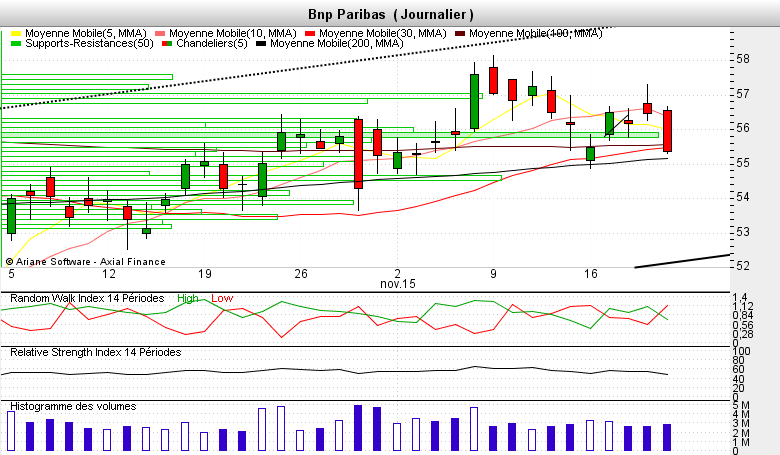This screenshot has width=780, height=455.
Task: Click the 'Random Walk Index 14 Périodes' panel title
Action: point(87,298)
